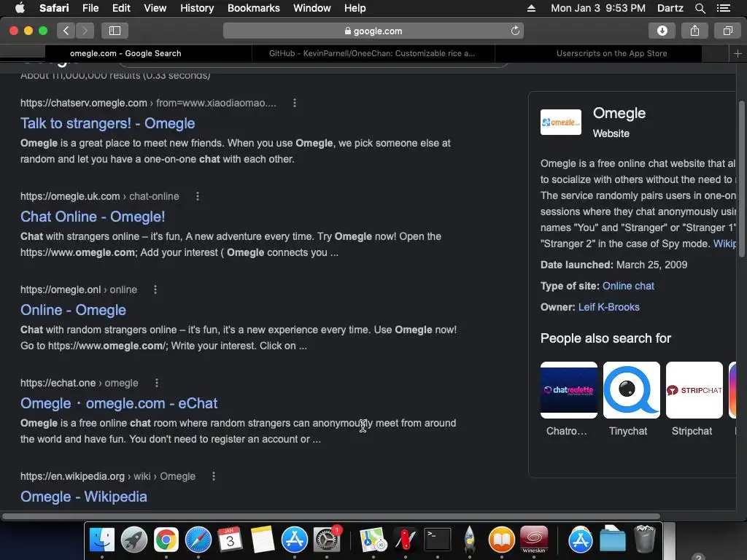Click the Tinychat thumbnail
Image resolution: width=747 pixels, height=560 pixels.
coord(632,390)
